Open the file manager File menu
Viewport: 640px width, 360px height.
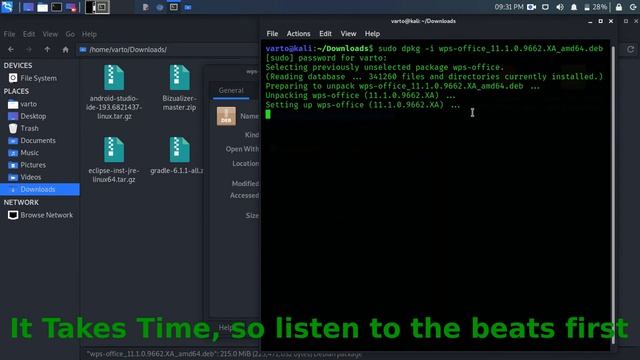(x=9, y=34)
